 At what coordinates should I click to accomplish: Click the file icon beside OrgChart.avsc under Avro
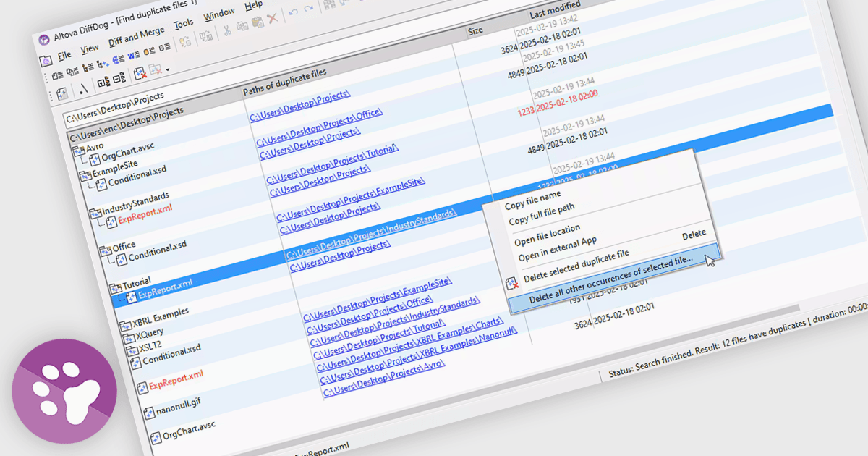click(95, 159)
